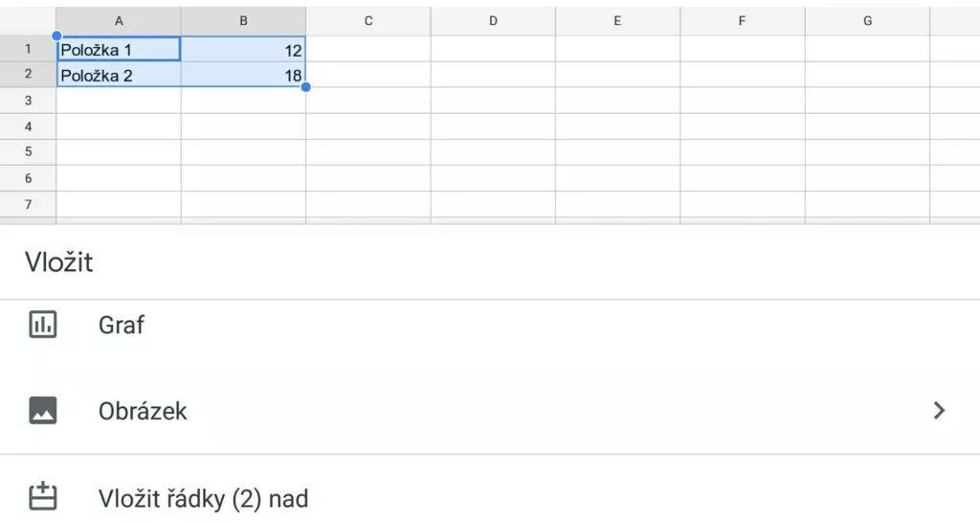Click the cell with value 12
980x523 pixels.
[243, 50]
